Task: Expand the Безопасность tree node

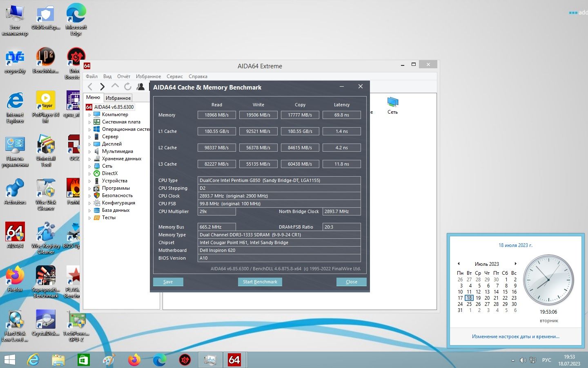Action: (x=89, y=196)
